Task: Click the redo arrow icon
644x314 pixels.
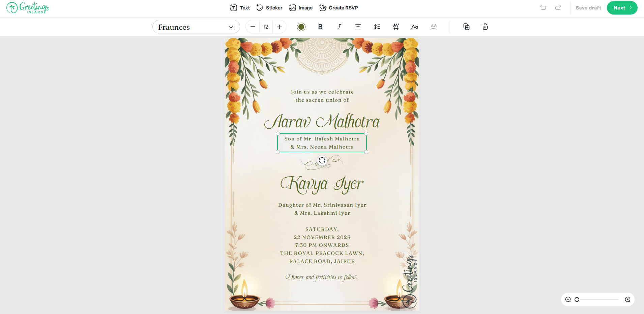Action: click(558, 8)
